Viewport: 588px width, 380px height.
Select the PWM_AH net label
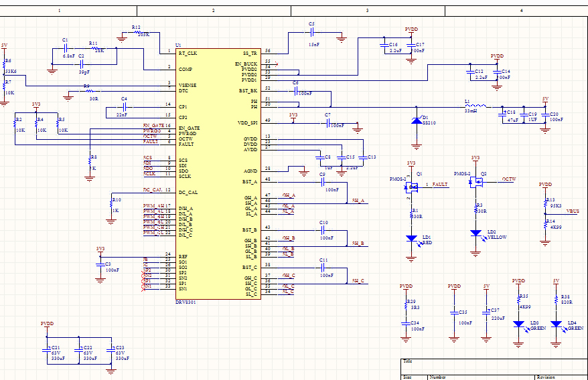[154, 206]
